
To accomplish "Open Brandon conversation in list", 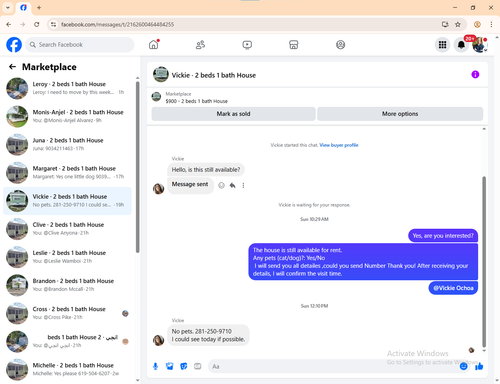I will [x=67, y=285].
